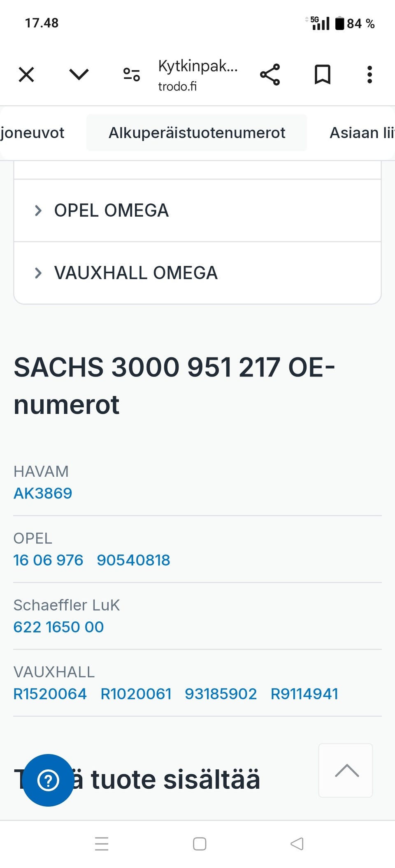
Task: Close the browser tab with X icon
Action: 26,75
